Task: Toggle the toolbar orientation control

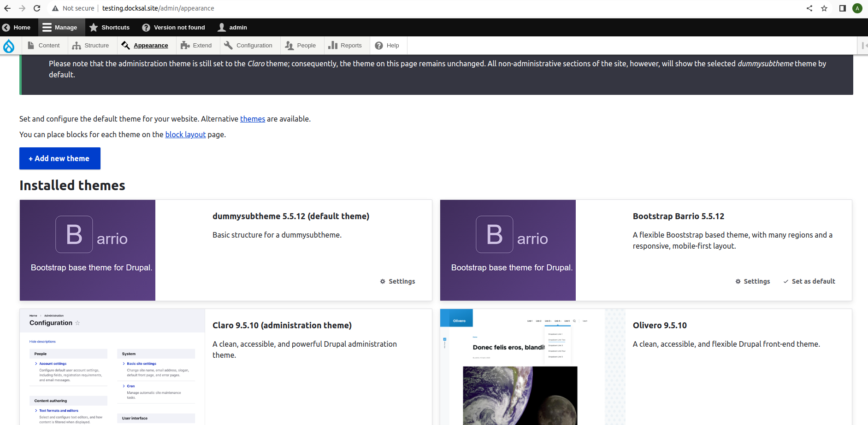Action: 863,45
